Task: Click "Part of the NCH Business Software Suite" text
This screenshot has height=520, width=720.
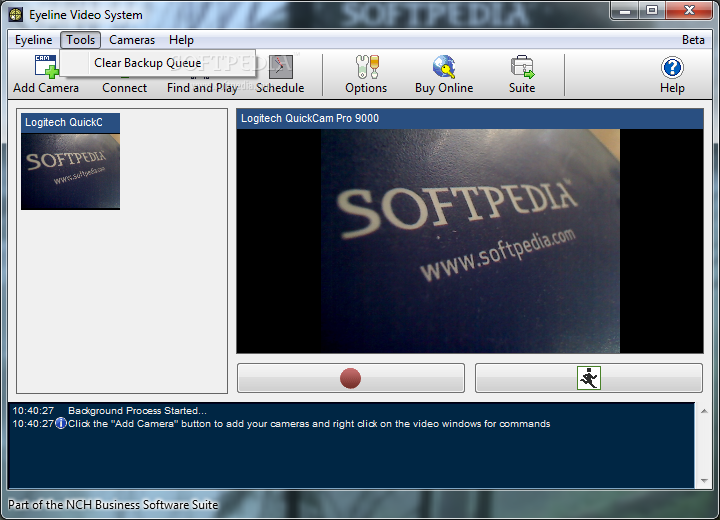Action: tap(113, 505)
